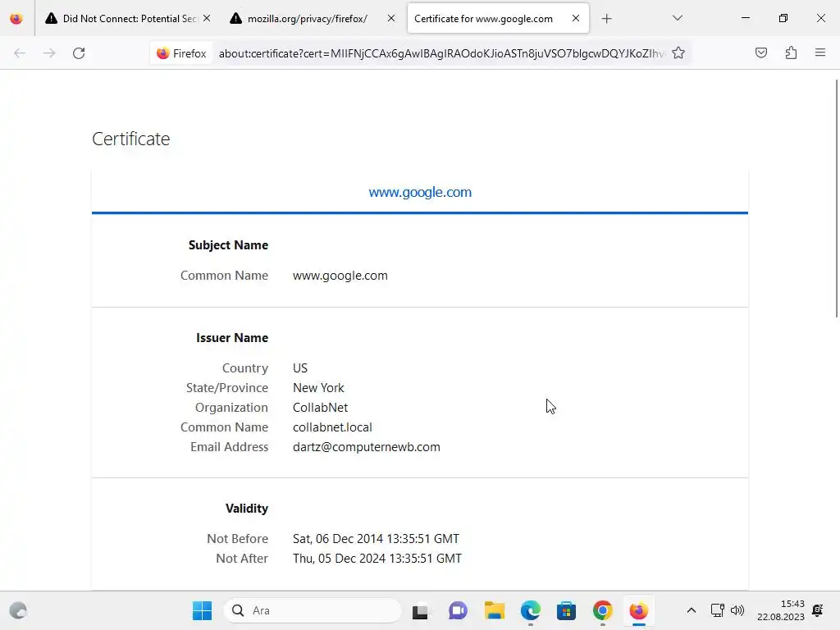The height and width of the screenshot is (630, 840).
Task: Show hidden tray icons chevron
Action: [x=692, y=610]
